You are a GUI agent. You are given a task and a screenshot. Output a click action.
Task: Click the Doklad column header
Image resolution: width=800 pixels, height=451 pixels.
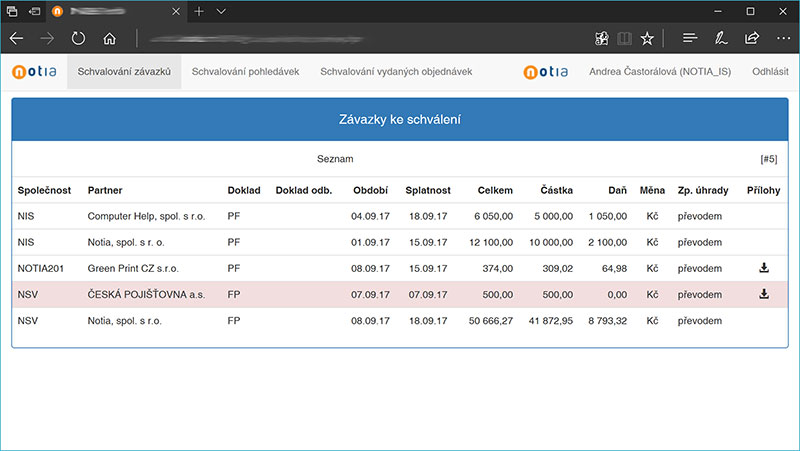click(244, 190)
